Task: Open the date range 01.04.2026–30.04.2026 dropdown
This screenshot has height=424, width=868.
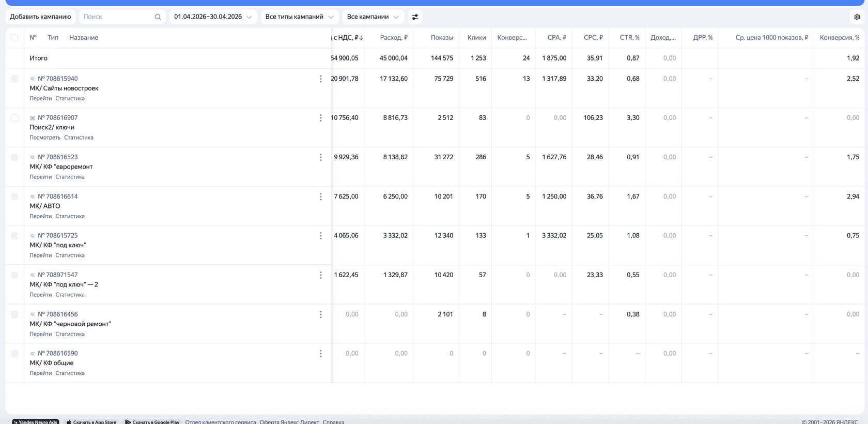Action: [213, 17]
